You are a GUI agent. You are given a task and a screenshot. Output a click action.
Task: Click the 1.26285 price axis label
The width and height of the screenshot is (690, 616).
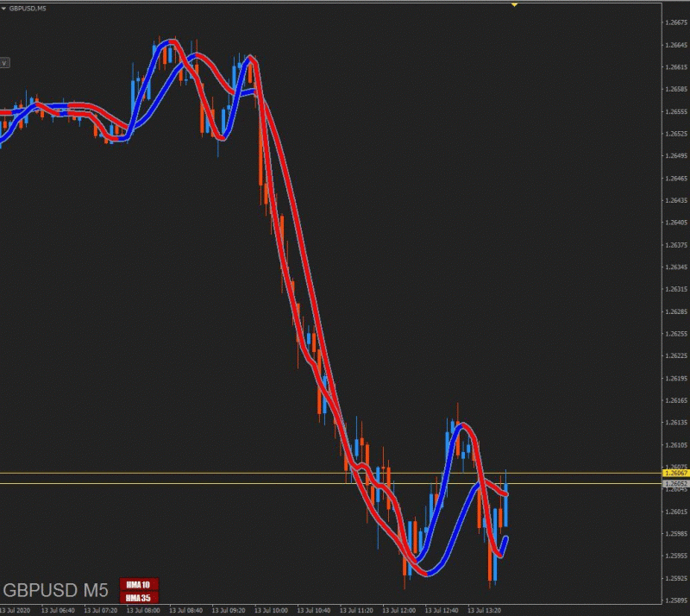[676, 311]
